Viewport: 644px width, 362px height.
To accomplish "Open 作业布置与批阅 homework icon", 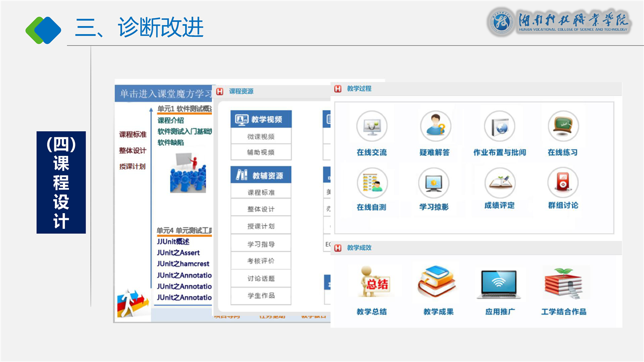I will tap(499, 127).
